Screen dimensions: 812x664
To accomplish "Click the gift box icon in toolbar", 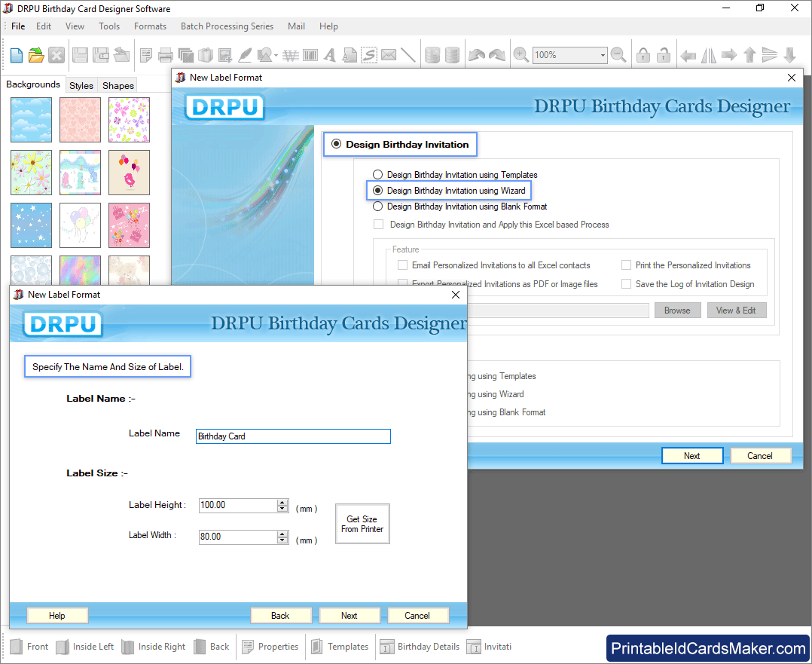I will pos(206,55).
